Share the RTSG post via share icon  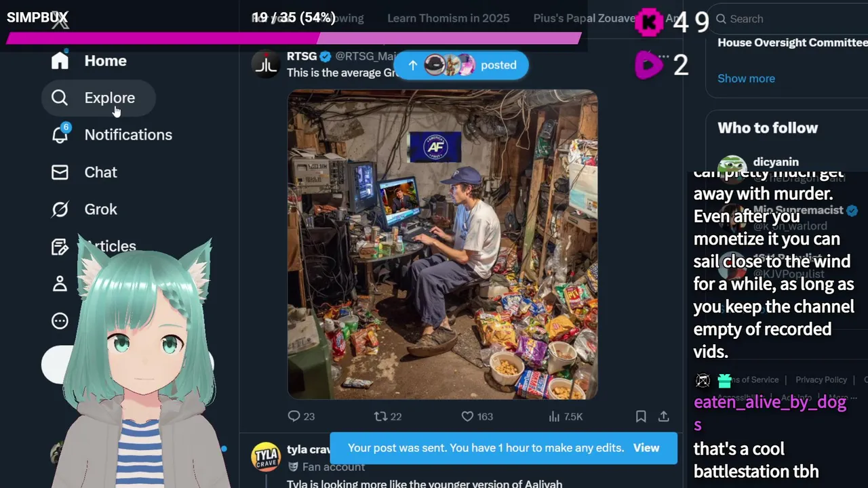(664, 416)
